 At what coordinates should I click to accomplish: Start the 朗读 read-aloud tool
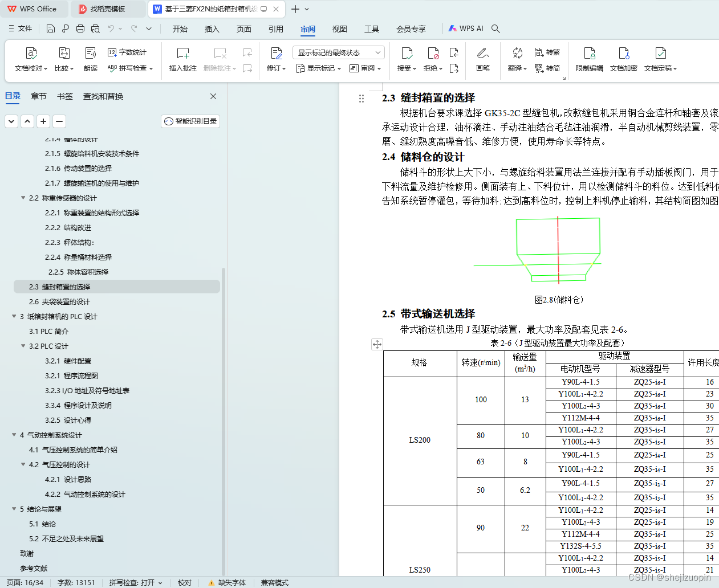(91, 59)
